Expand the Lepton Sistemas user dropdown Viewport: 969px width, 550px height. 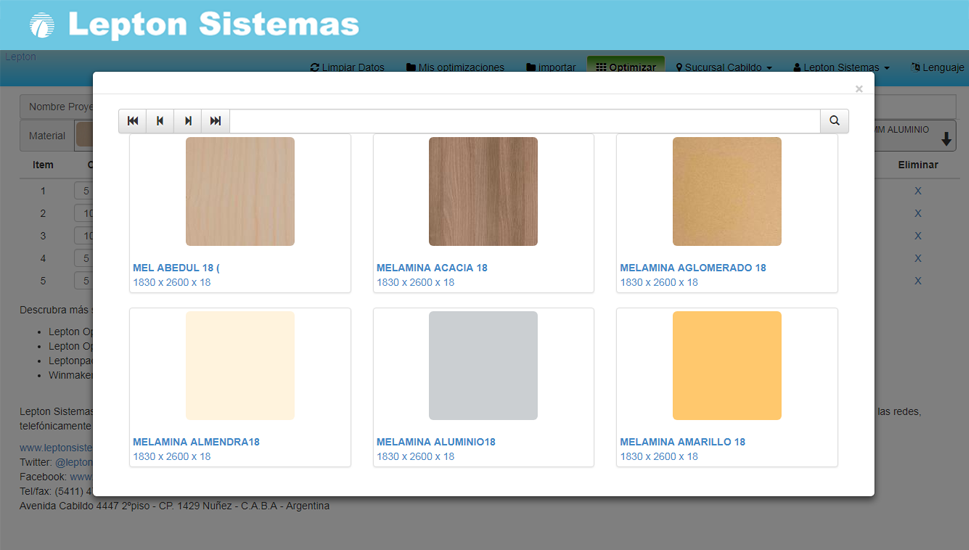[x=841, y=67]
